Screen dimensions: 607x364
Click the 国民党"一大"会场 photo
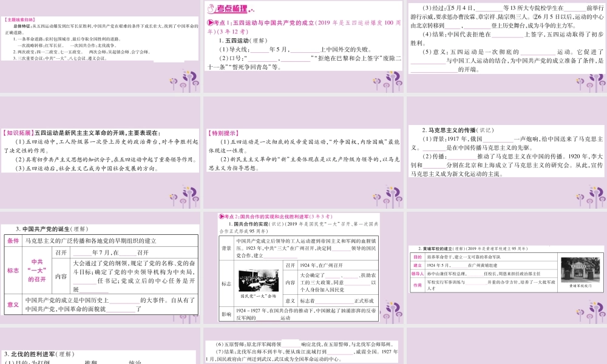258,281
